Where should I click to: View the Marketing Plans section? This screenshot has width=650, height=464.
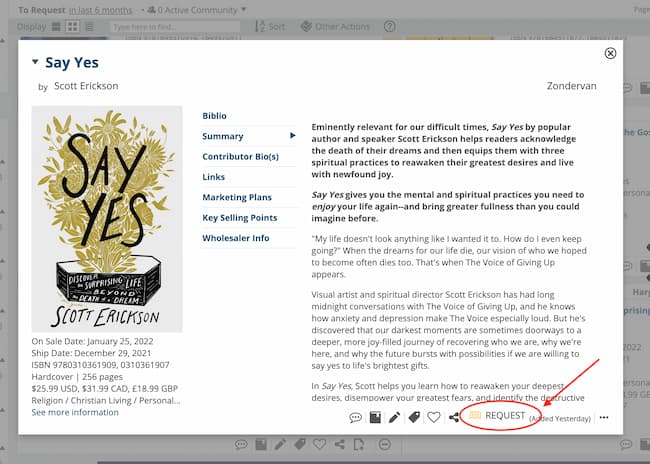(237, 197)
